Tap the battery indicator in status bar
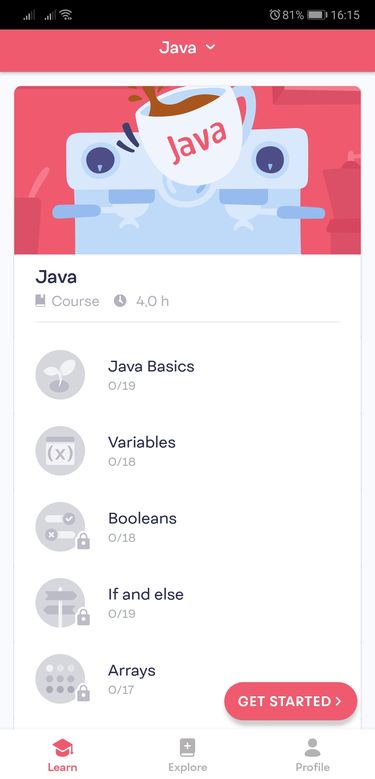The height and width of the screenshot is (779, 375). 317,15
